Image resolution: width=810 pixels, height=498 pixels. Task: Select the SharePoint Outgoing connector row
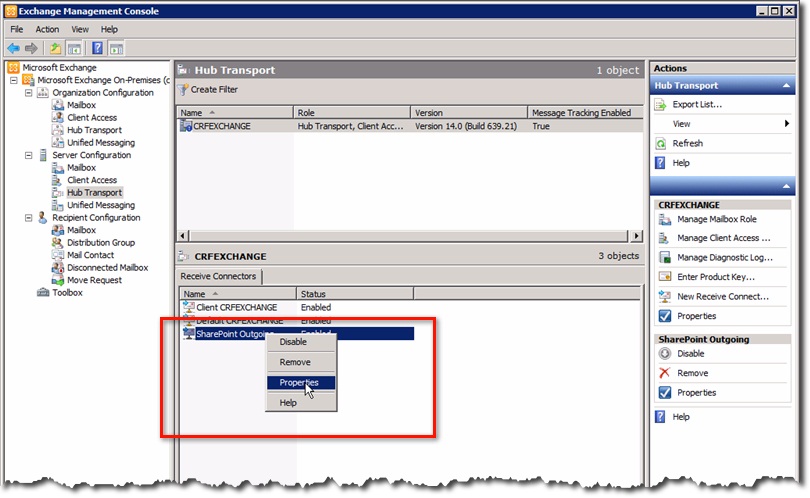(x=298, y=334)
